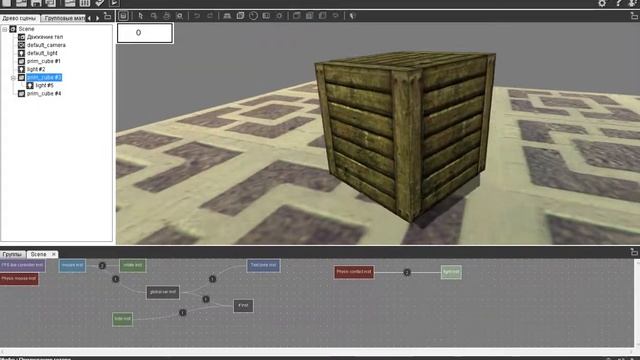Close the Scene tab in the logic panel

pos(53,254)
